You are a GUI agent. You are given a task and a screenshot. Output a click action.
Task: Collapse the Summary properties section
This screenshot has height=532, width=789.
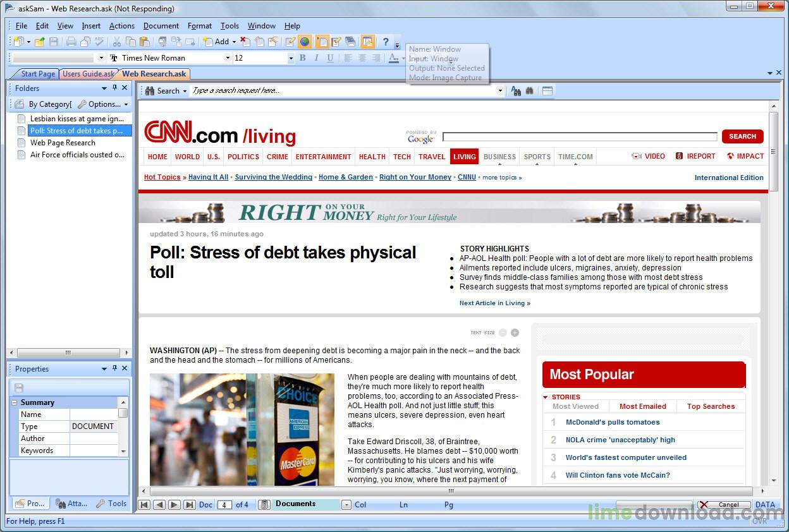14,402
